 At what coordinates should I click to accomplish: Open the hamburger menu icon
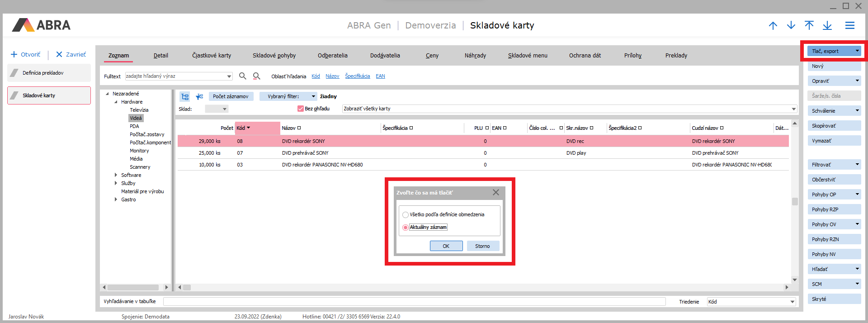(850, 26)
